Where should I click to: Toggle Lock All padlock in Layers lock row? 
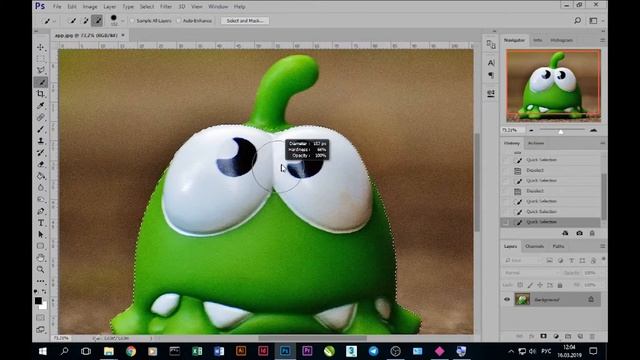coord(560,285)
